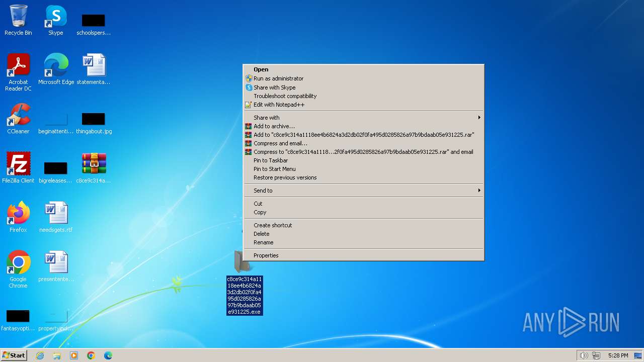Select Create shortcut

pos(363,225)
